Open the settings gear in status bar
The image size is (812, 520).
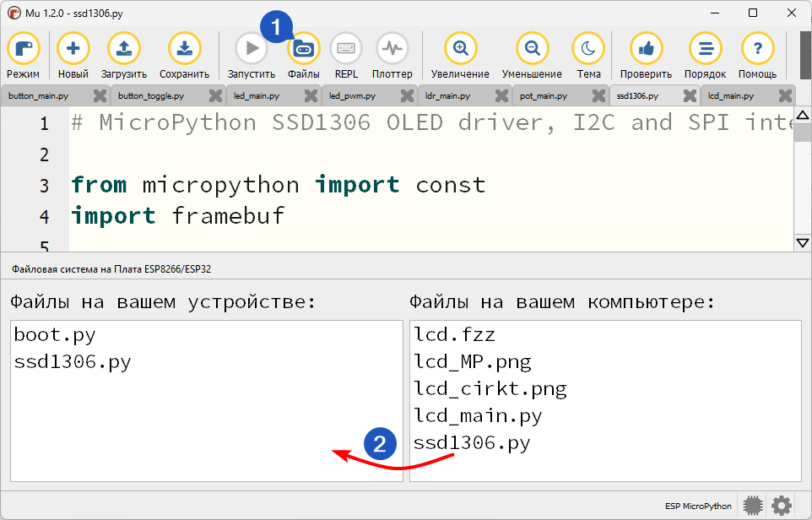(782, 506)
